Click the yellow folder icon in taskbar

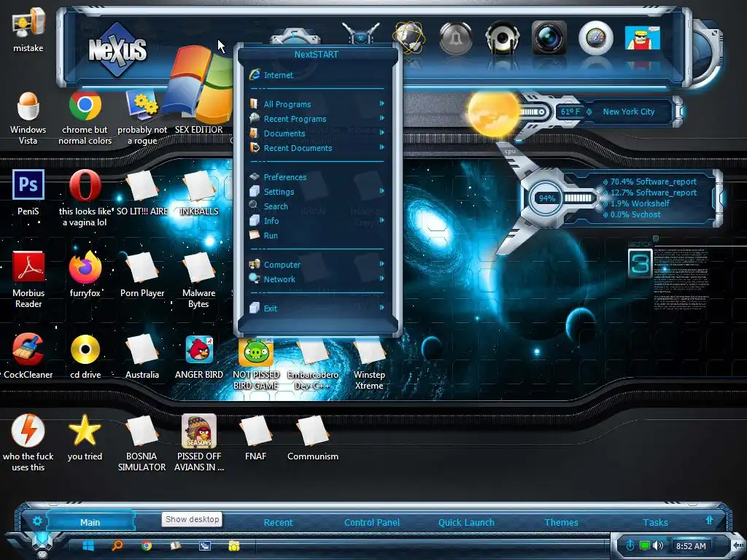(234, 545)
